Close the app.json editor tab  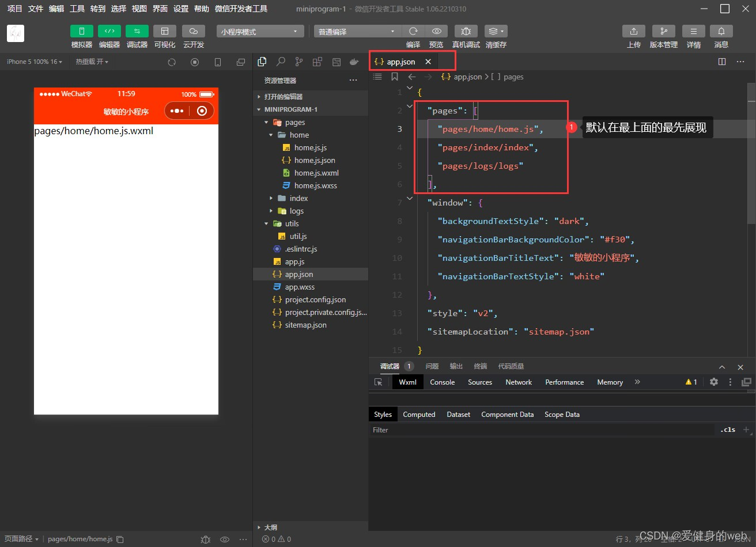[x=428, y=62]
